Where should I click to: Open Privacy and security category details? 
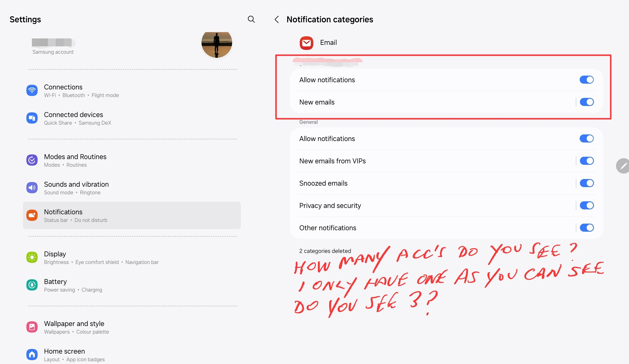330,205
